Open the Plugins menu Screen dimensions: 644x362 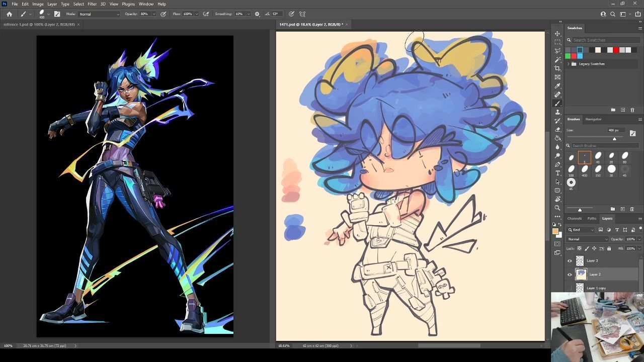tap(128, 4)
